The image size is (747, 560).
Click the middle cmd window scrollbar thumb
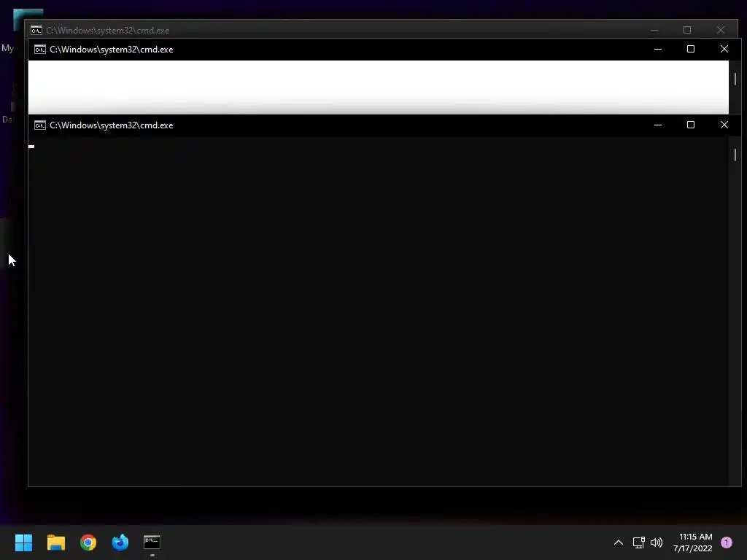735,79
